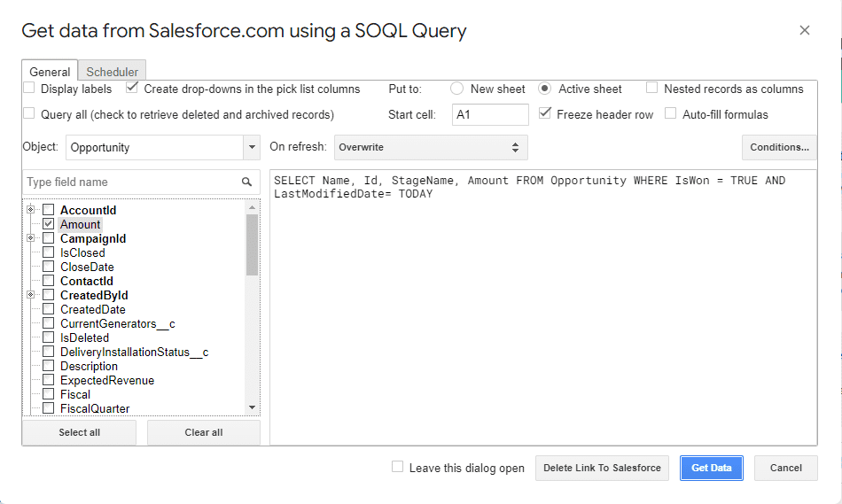This screenshot has width=842, height=504.
Task: Tick the CloseDate field checkbox
Action: point(49,267)
